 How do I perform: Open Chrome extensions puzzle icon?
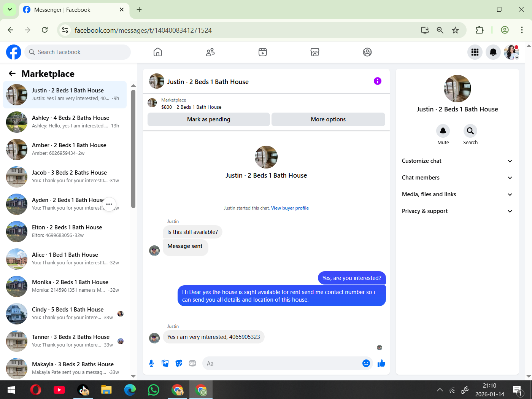[x=480, y=30]
